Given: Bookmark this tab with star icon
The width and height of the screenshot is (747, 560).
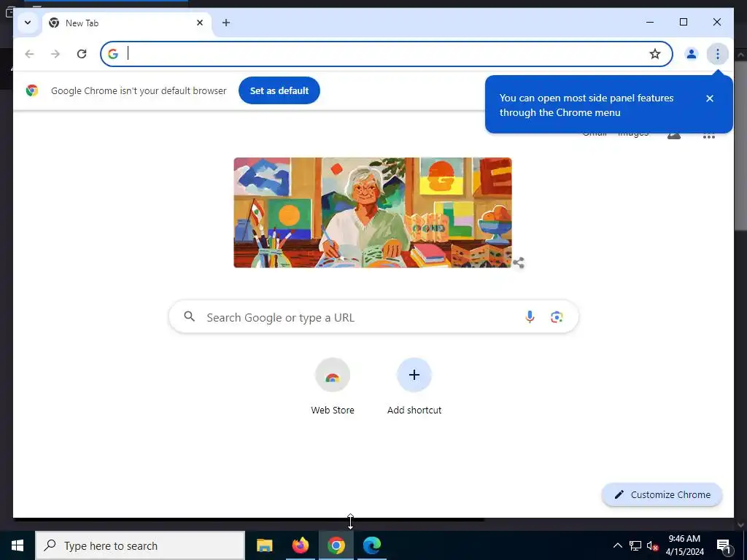Looking at the screenshot, I should [x=655, y=54].
